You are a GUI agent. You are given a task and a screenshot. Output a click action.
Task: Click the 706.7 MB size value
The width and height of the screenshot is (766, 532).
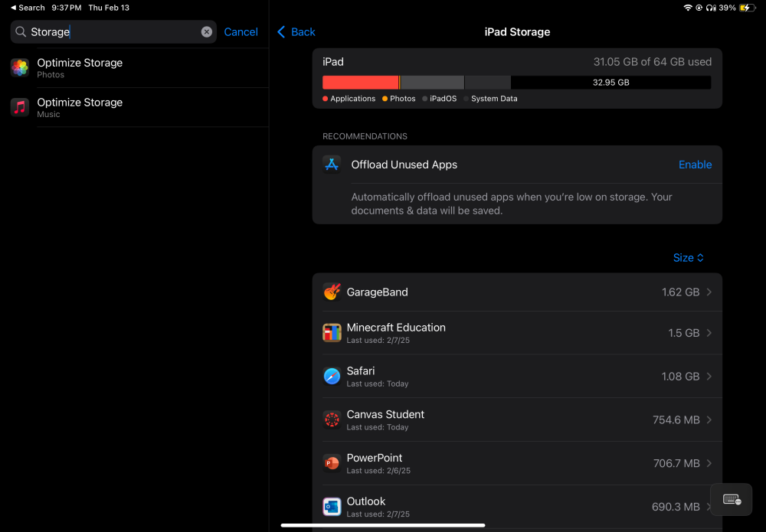[676, 463]
